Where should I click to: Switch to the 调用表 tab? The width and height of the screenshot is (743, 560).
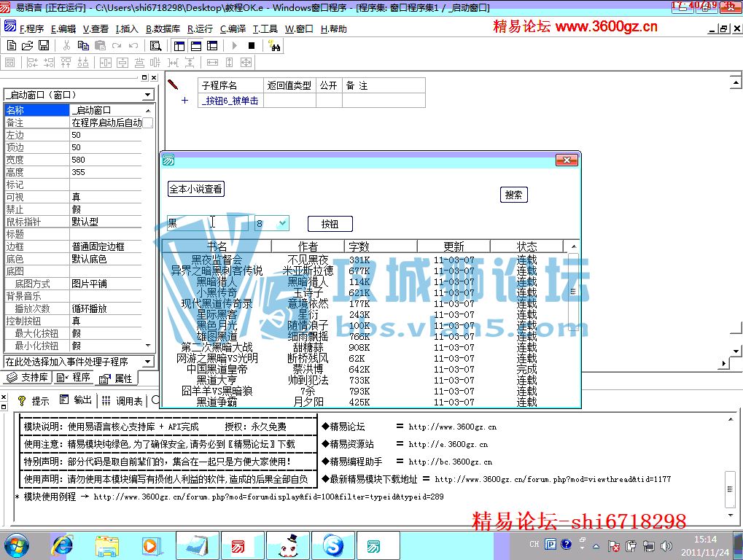pos(122,401)
